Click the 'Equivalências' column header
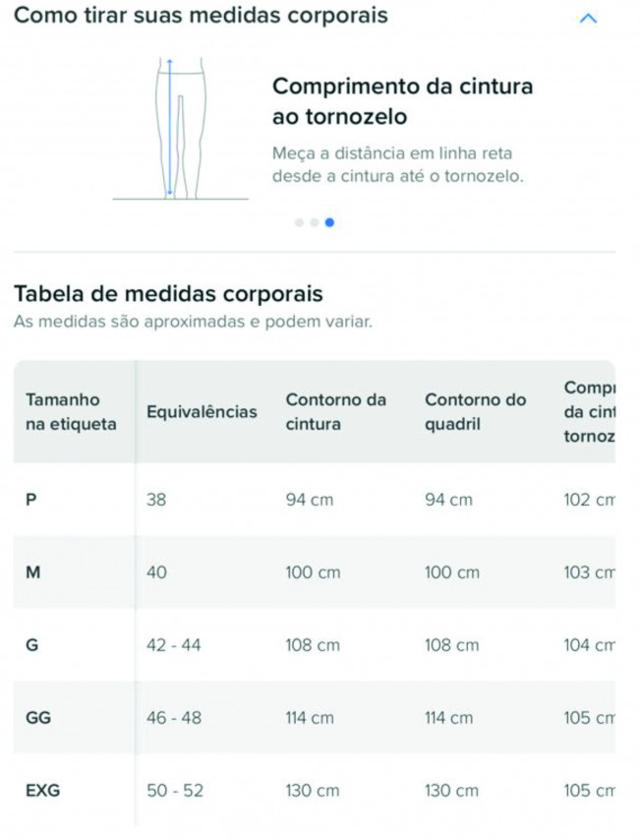Viewport: 640px width, 840px height. point(202,412)
